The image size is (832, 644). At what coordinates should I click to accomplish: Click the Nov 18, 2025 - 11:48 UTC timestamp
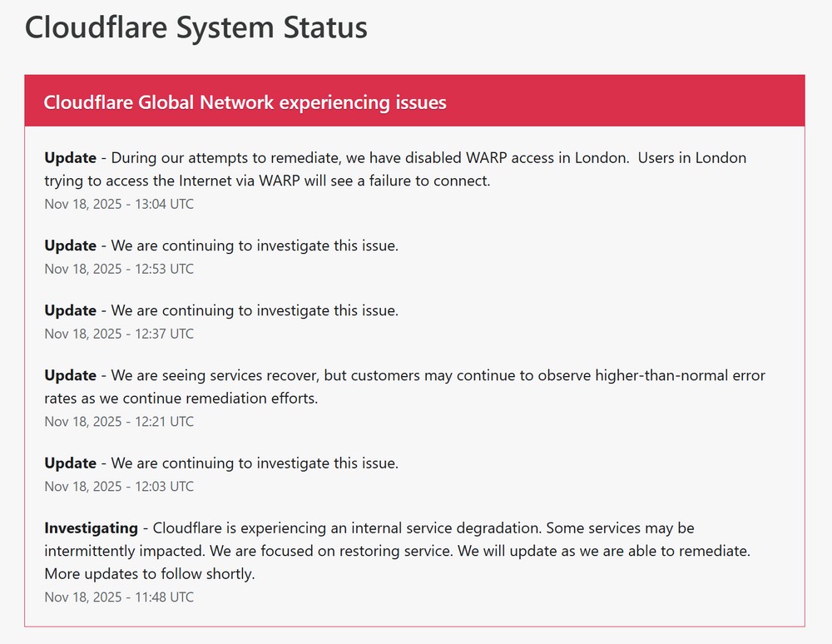tap(119, 597)
